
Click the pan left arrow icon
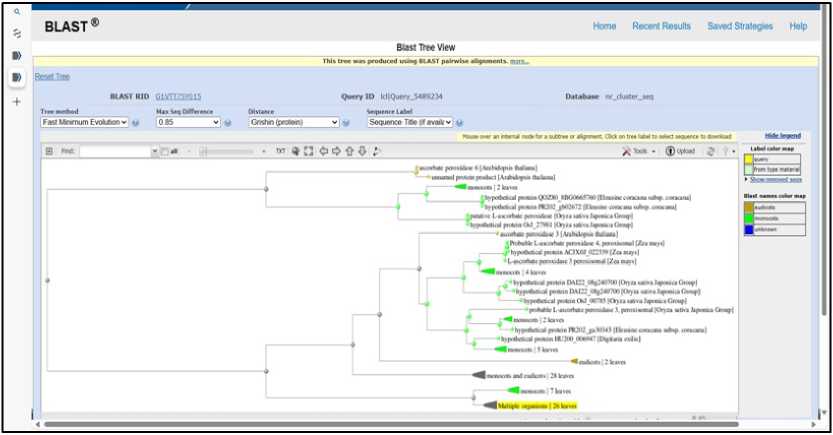[x=323, y=151]
